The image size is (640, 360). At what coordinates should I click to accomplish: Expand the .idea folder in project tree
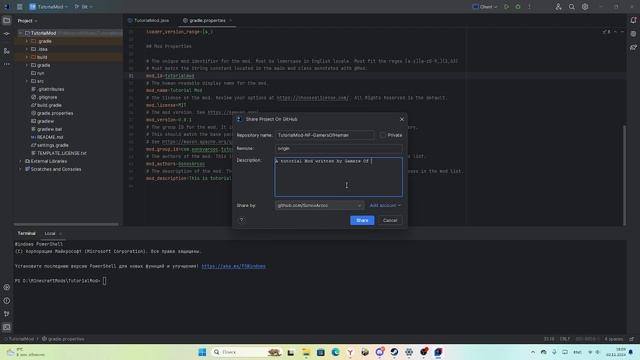27,49
